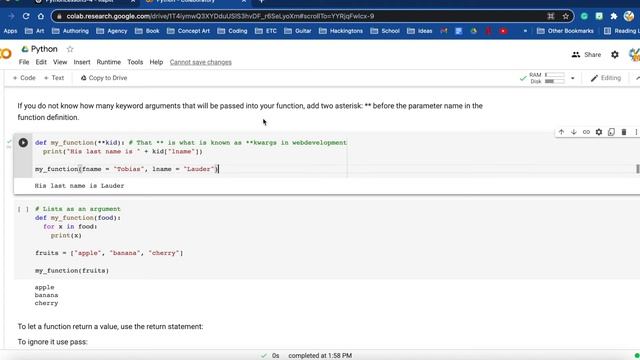Screen dimensions: 640x360
Task: Add a new + Text cell
Action: click(54, 78)
